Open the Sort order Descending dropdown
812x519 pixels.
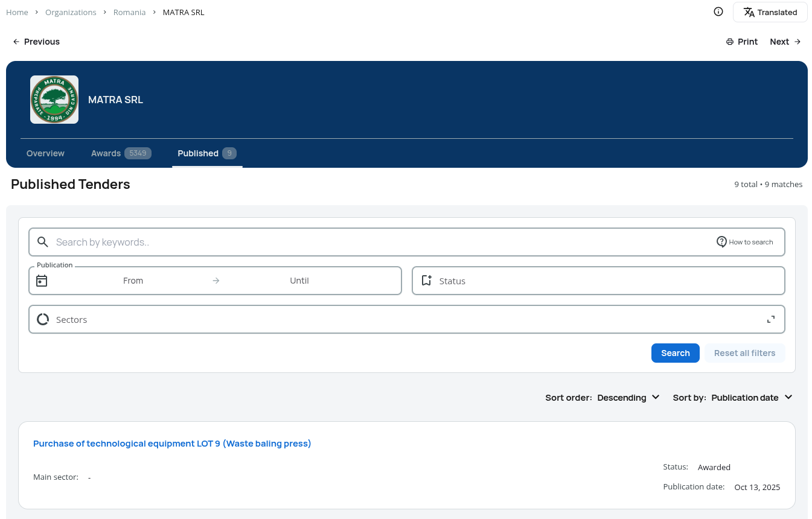[628, 398]
